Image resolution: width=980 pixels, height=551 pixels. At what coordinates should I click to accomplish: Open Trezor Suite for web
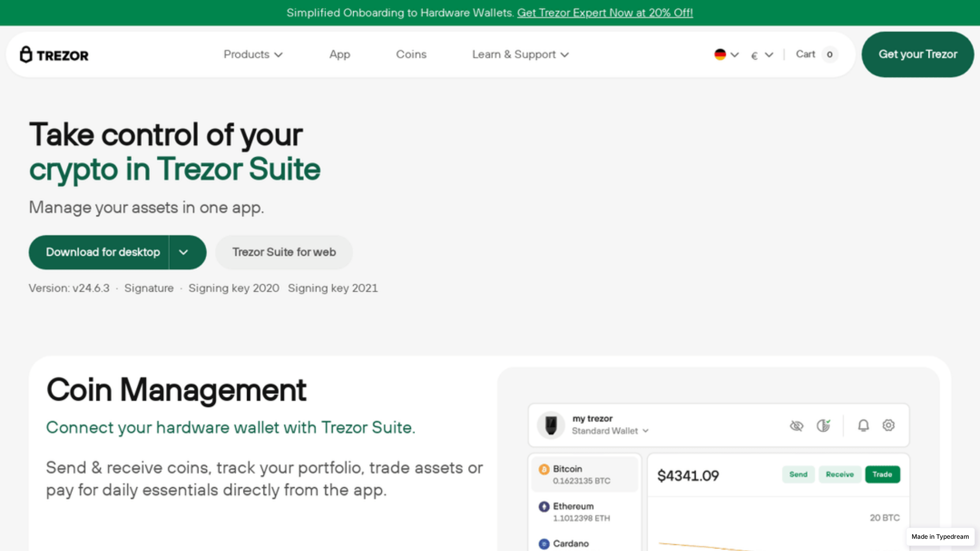(x=284, y=252)
